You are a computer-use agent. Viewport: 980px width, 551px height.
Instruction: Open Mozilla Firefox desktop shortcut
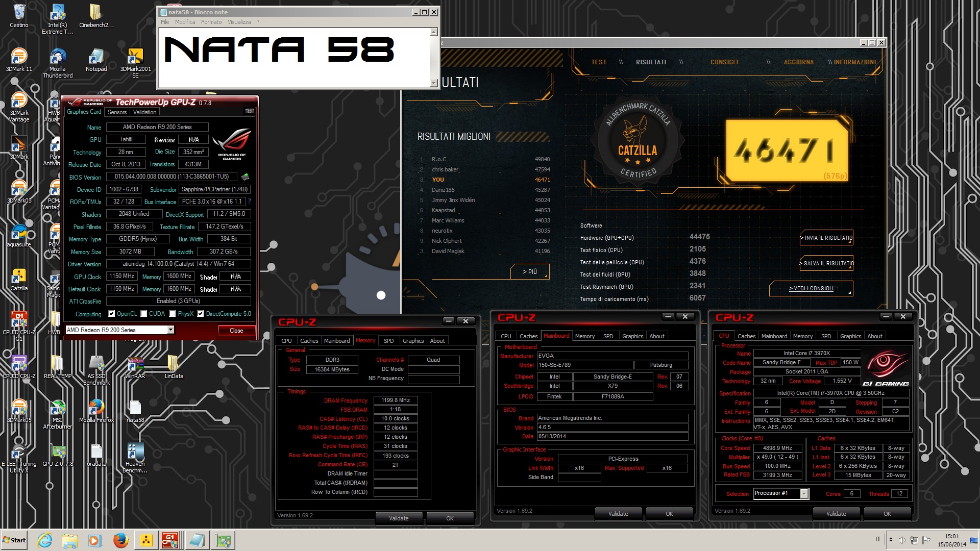(x=96, y=410)
